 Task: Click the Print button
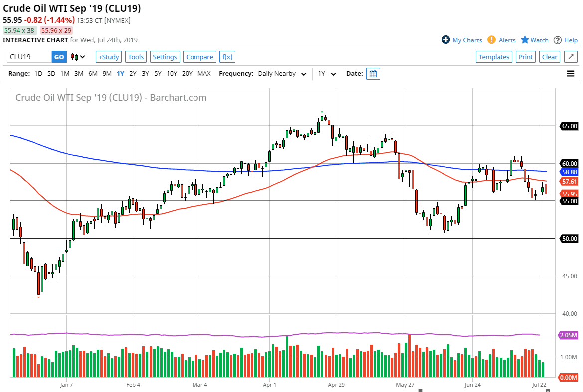click(525, 57)
